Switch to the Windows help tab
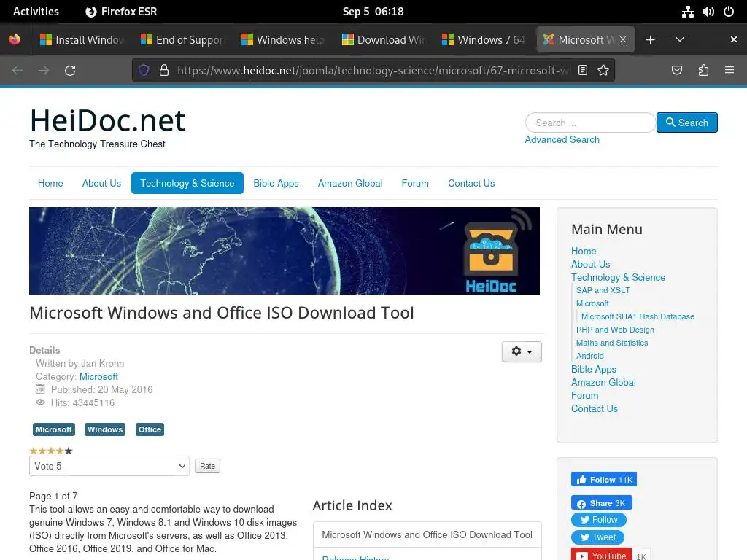This screenshot has height=560, width=747. point(284,39)
